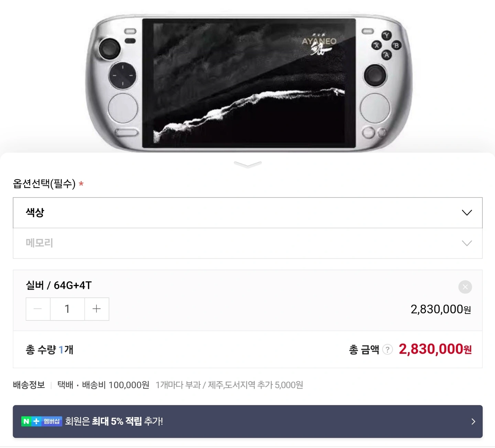Open the N+ 멤버십 5% 적립 banner
Viewport: 495px width, 448px height.
(247, 421)
